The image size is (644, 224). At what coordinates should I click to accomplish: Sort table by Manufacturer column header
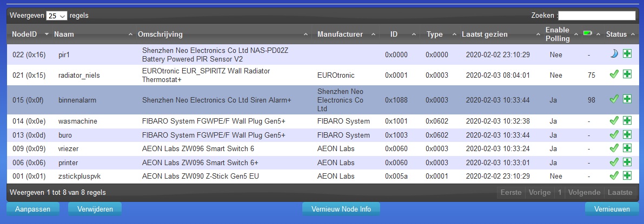click(340, 35)
